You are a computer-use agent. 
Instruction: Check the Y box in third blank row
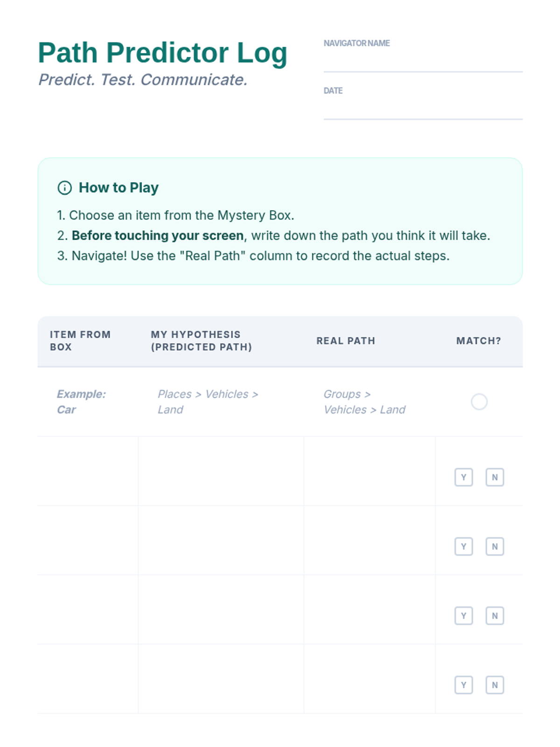pos(463,615)
